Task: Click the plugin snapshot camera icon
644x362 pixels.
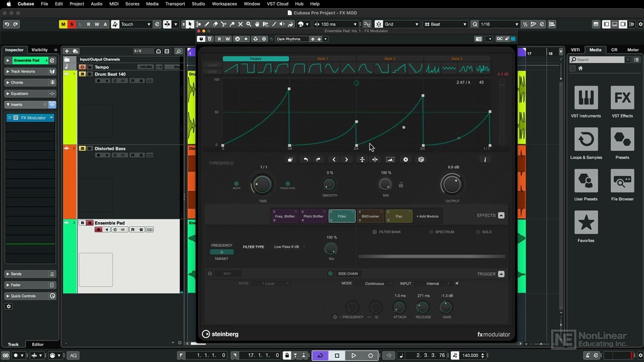Action: (478, 39)
